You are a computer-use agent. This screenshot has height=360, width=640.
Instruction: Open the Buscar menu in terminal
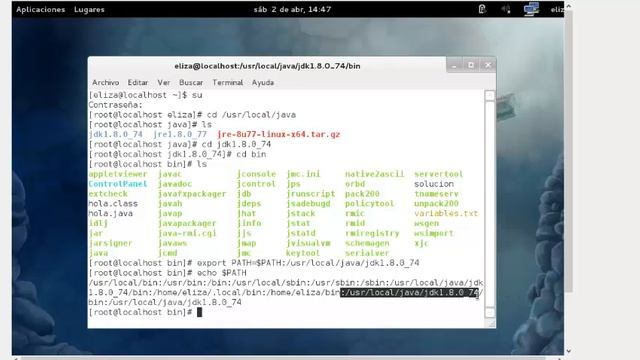(x=191, y=82)
